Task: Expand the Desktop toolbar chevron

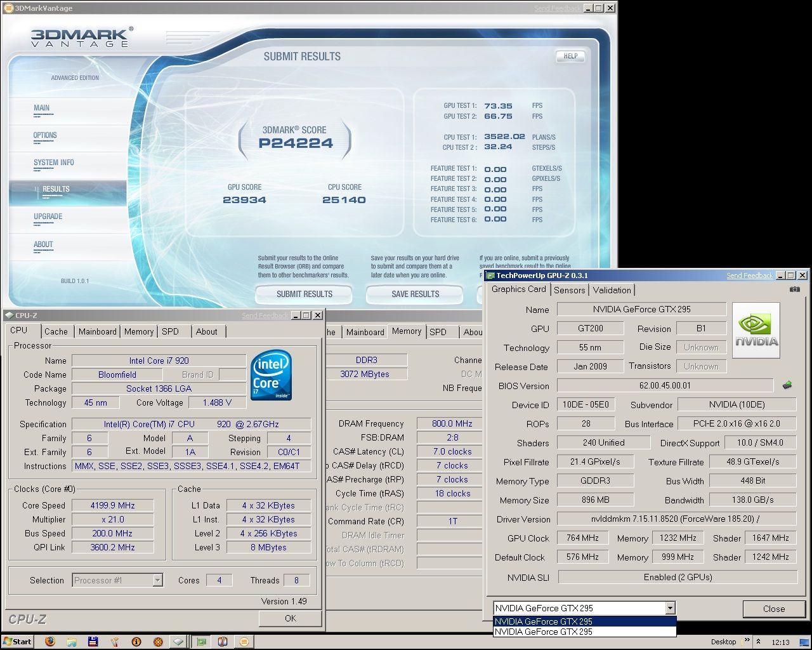Action: [747, 640]
